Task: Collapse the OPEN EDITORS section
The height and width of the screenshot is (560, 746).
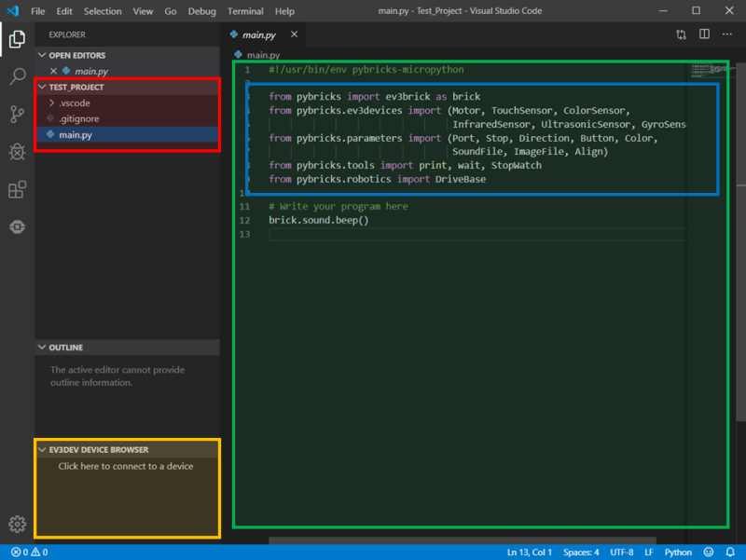Action: (75, 55)
